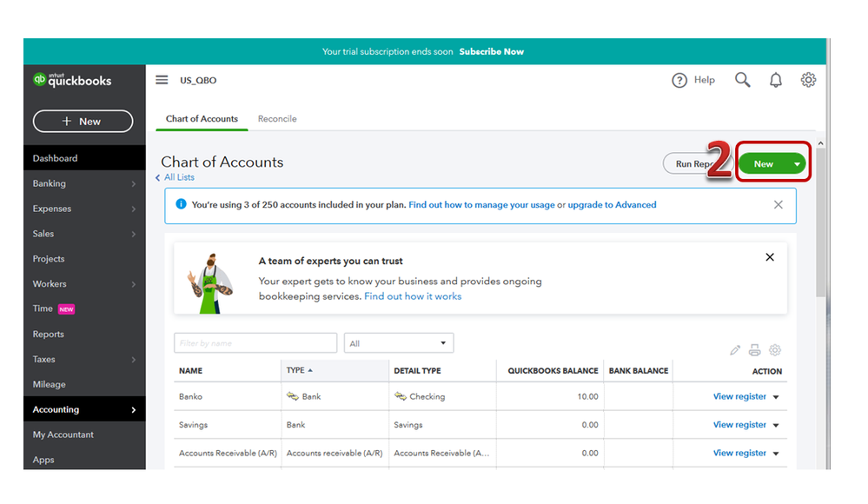The height and width of the screenshot is (504, 868).
Task: Open the All account type dropdown
Action: click(x=399, y=343)
